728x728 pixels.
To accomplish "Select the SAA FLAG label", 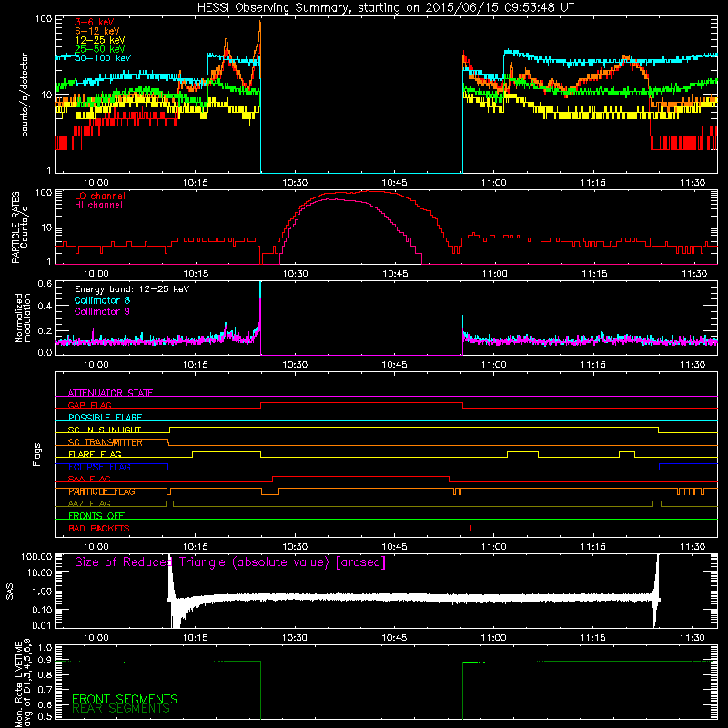I will (x=89, y=480).
